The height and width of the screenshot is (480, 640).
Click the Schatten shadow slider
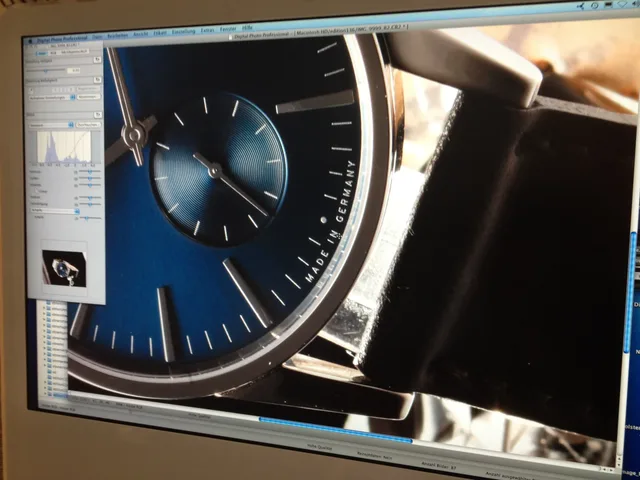89,185
